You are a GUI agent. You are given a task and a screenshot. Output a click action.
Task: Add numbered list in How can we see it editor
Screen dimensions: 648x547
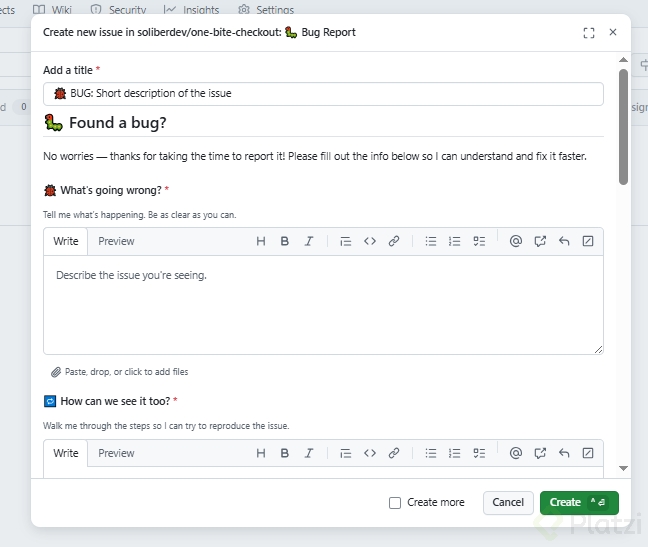click(455, 453)
